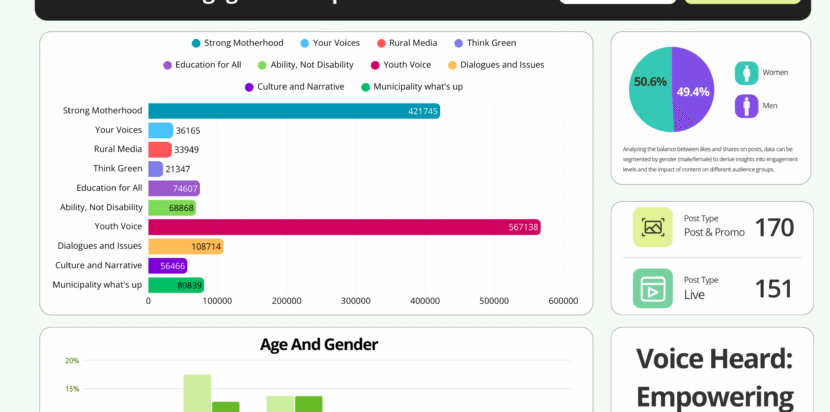The height and width of the screenshot is (412, 830).
Task: Click the Dialogues and Issues bar 108714
Action: pos(186,247)
